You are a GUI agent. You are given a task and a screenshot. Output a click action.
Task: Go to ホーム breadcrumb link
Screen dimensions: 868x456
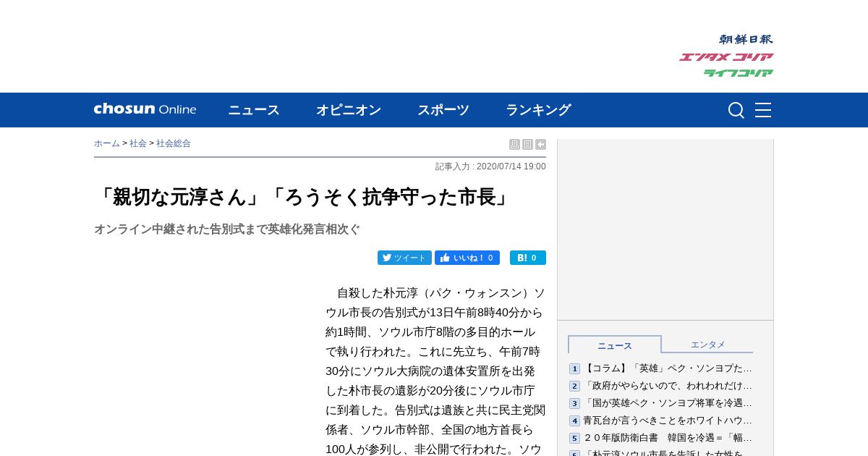coord(107,143)
